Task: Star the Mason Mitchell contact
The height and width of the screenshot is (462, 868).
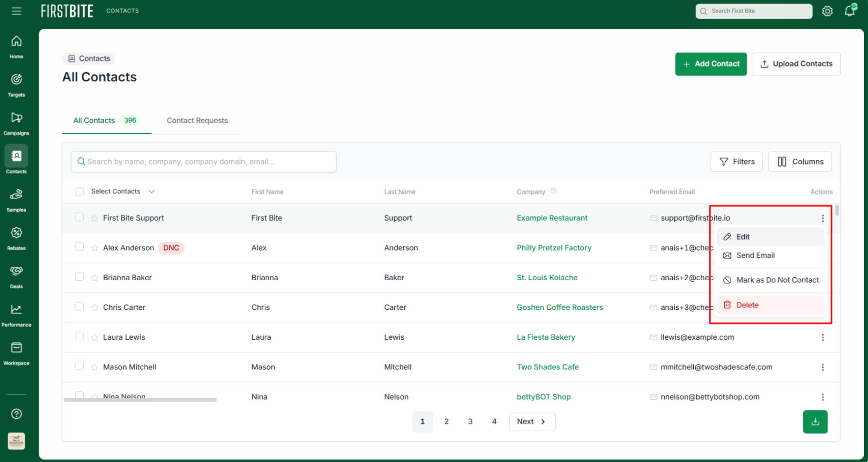Action: 94,367
